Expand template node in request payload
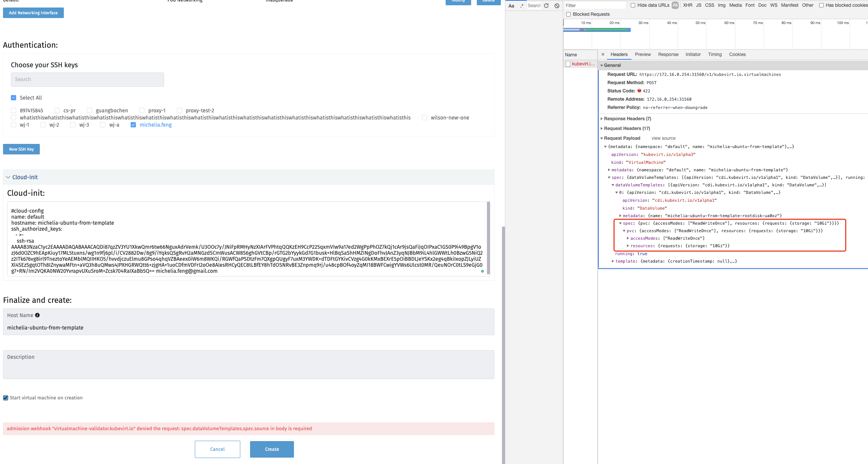 [x=613, y=261]
